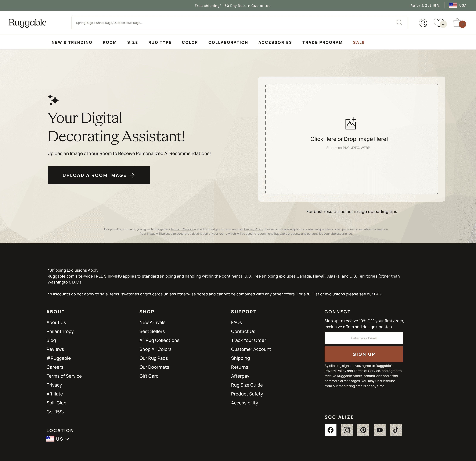Viewport: 476px width, 461px height.
Task: Open the Accessories menu
Action: [x=275, y=42]
